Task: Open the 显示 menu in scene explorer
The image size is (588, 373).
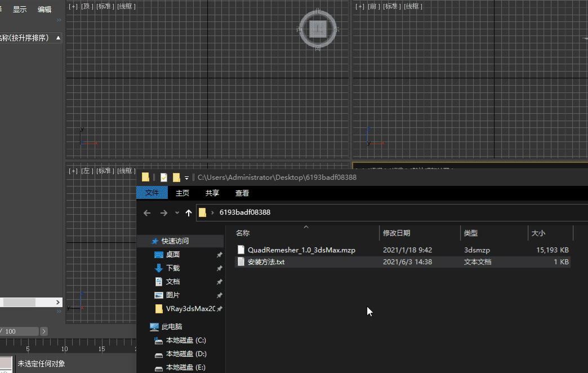Action: tap(20, 9)
